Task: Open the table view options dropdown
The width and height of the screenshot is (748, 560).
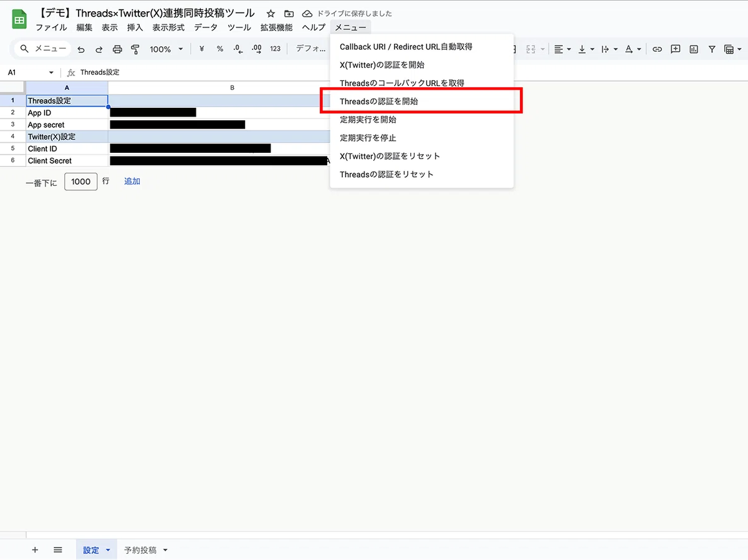Action: [x=732, y=49]
